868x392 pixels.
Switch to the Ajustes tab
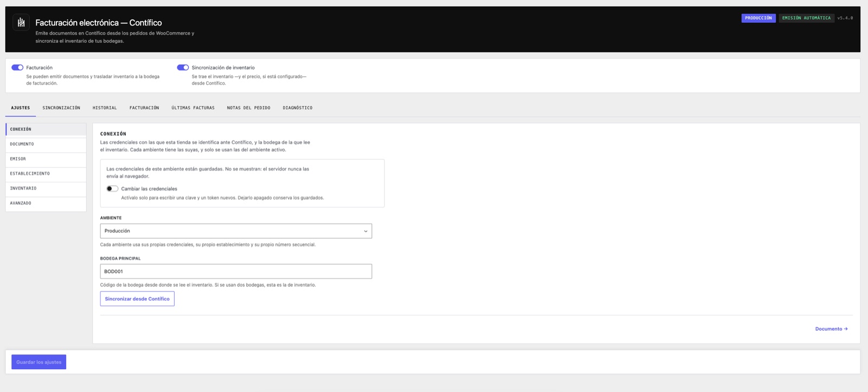pos(21,108)
